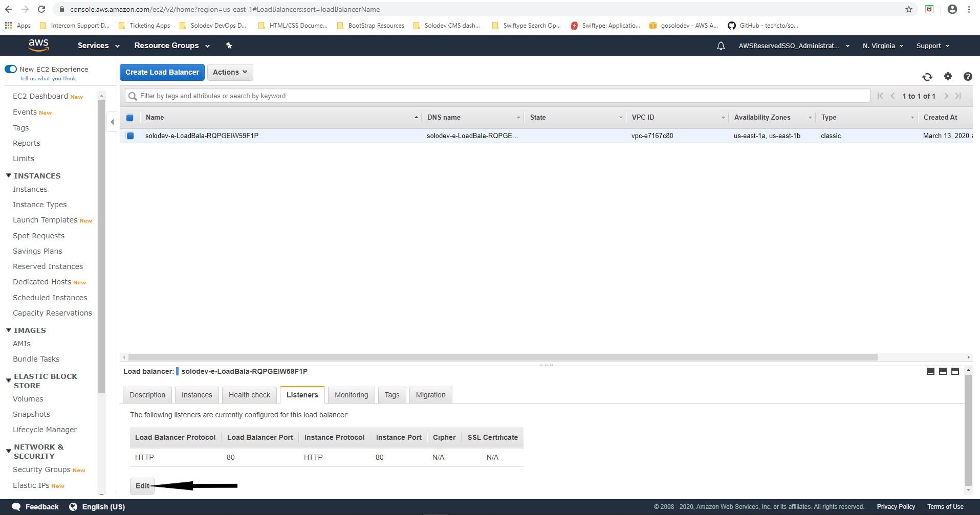Open the notifications bell
The image size is (980, 515).
(721, 46)
